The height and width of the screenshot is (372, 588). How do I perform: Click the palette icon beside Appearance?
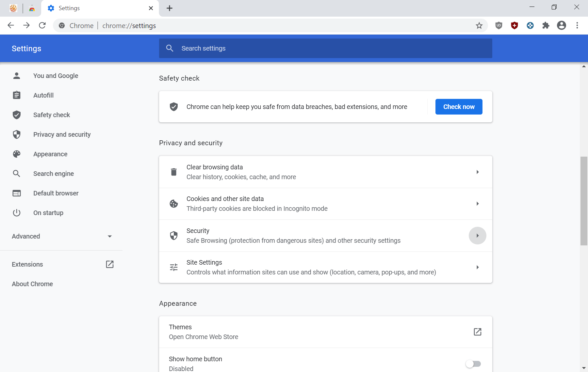[17, 154]
